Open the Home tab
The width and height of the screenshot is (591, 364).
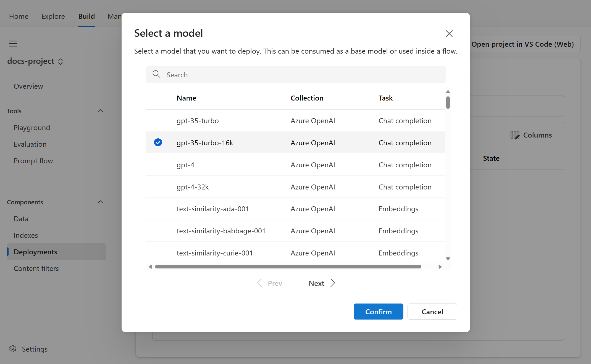tap(19, 16)
